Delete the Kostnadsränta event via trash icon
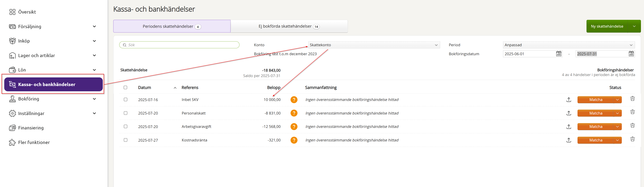This screenshot has width=644, height=187. 632,139
